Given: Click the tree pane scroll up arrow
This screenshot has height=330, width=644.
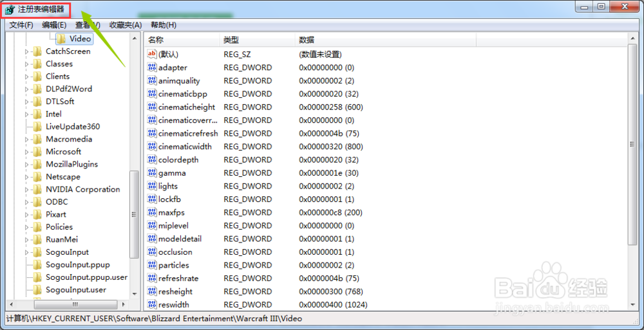Looking at the screenshot, I should pyautogui.click(x=135, y=38).
